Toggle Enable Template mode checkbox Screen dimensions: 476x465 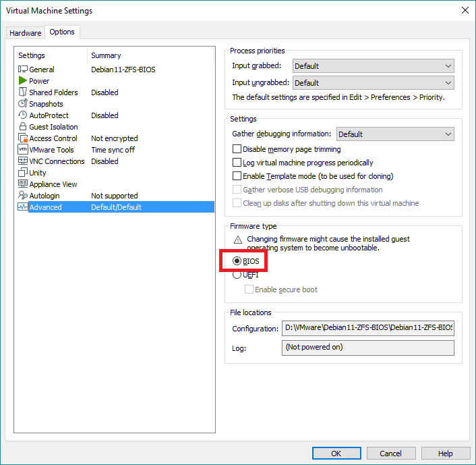(237, 176)
